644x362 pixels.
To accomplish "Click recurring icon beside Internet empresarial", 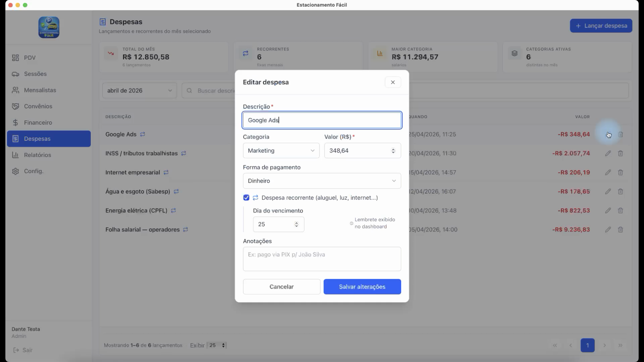I will click(x=166, y=172).
